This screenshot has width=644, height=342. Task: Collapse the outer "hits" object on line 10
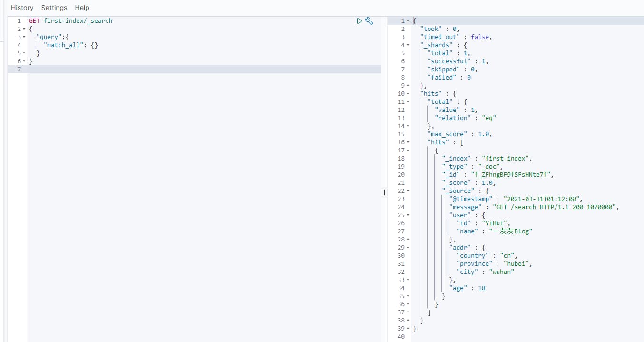click(408, 94)
